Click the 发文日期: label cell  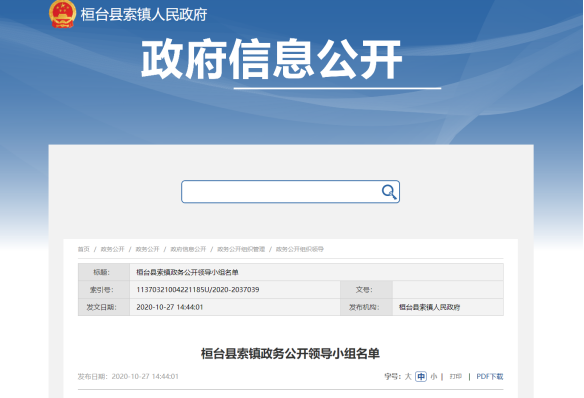tap(104, 307)
